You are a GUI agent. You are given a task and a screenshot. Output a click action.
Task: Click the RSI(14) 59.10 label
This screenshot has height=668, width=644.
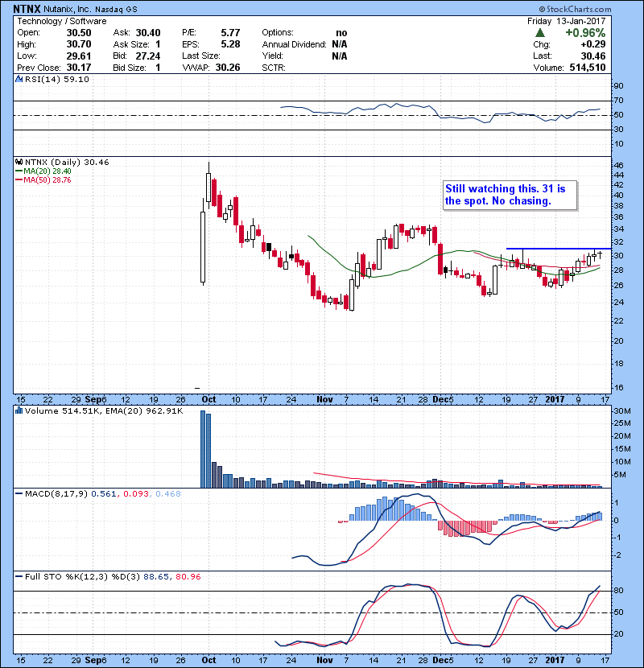pos(56,79)
